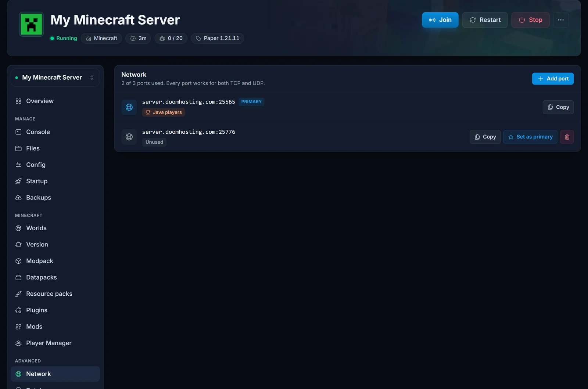Screen dimensions: 588x389
Task: Click the sidebar Network globe icon
Action: (18, 374)
